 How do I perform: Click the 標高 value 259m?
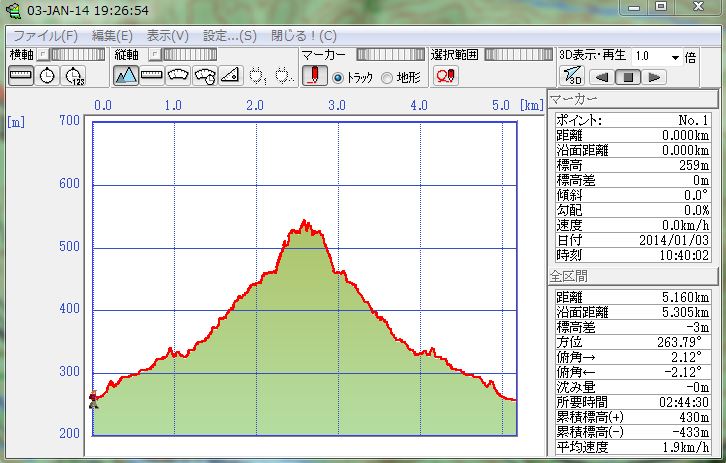click(x=693, y=165)
